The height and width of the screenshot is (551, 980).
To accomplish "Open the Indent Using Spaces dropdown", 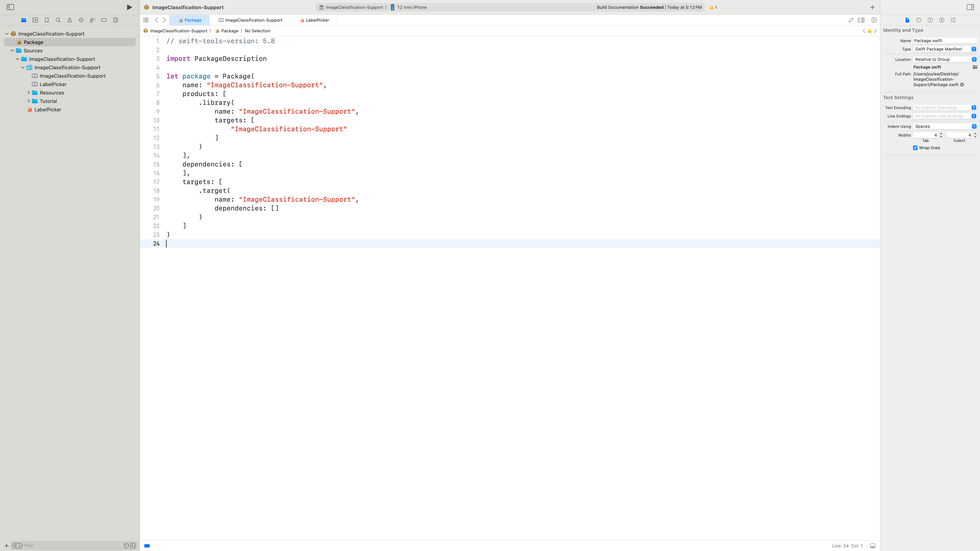I will tap(945, 126).
